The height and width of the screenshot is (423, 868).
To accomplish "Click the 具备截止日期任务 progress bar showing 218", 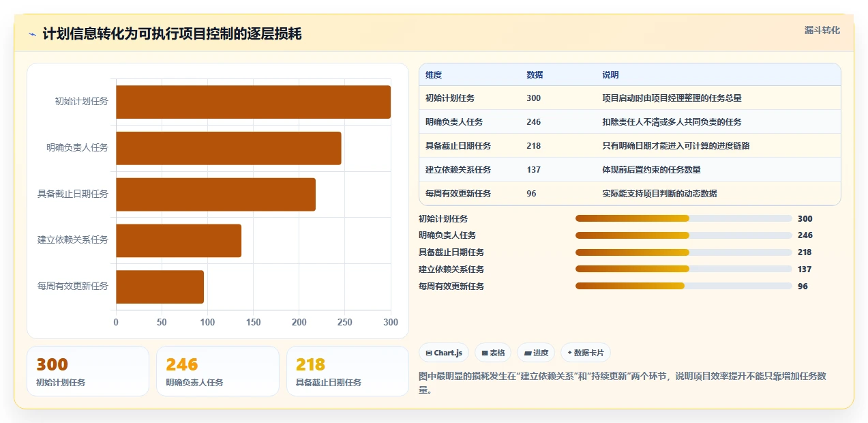I will point(684,252).
